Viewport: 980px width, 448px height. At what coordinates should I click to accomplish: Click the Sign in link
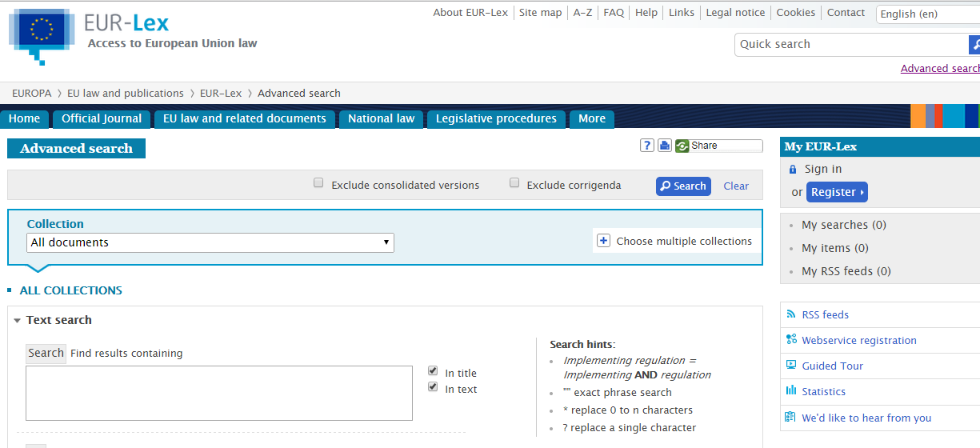tap(823, 170)
